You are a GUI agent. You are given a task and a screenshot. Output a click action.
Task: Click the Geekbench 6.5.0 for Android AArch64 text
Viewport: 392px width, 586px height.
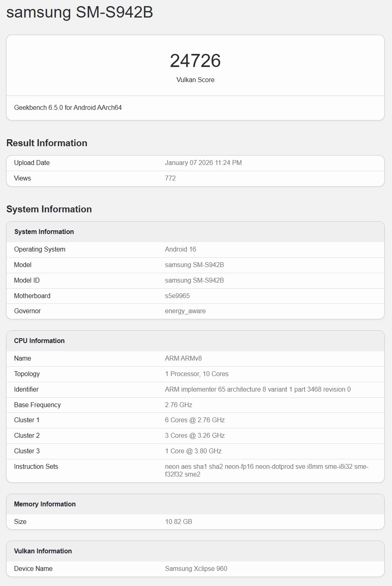click(68, 108)
